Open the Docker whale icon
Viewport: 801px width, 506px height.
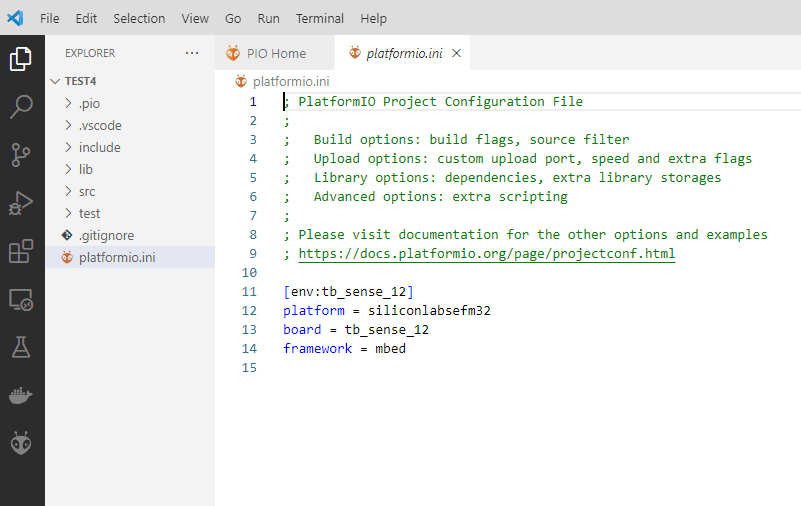[x=21, y=395]
